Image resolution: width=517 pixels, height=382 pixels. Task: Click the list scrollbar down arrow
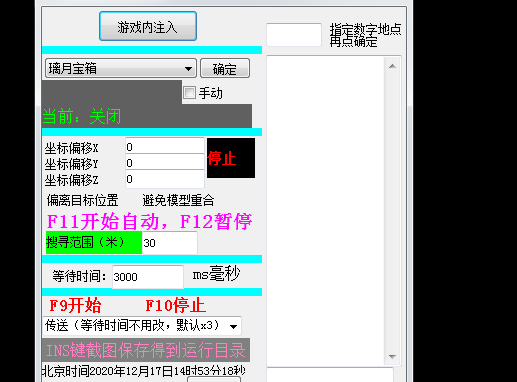392,357
